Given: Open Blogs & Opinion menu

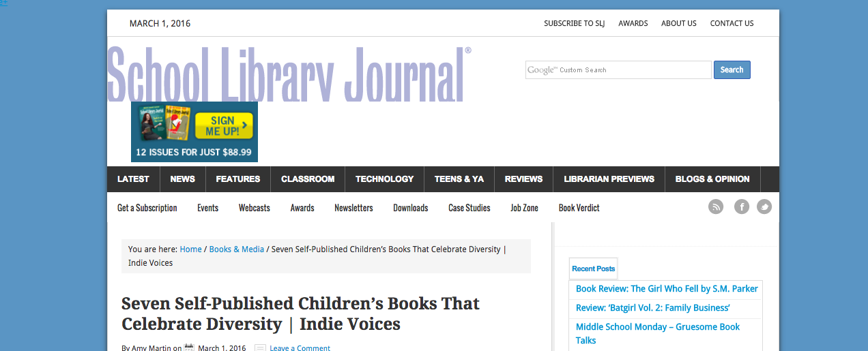Looking at the screenshot, I should click(x=712, y=179).
